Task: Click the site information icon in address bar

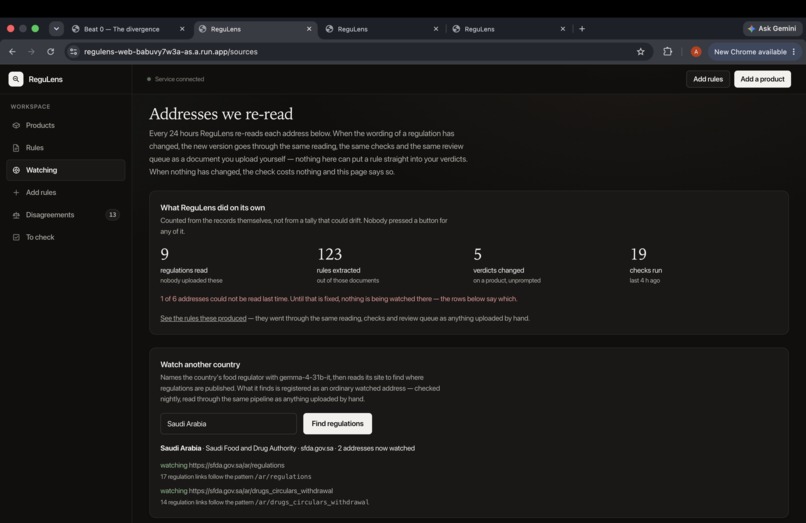Action: coord(74,51)
